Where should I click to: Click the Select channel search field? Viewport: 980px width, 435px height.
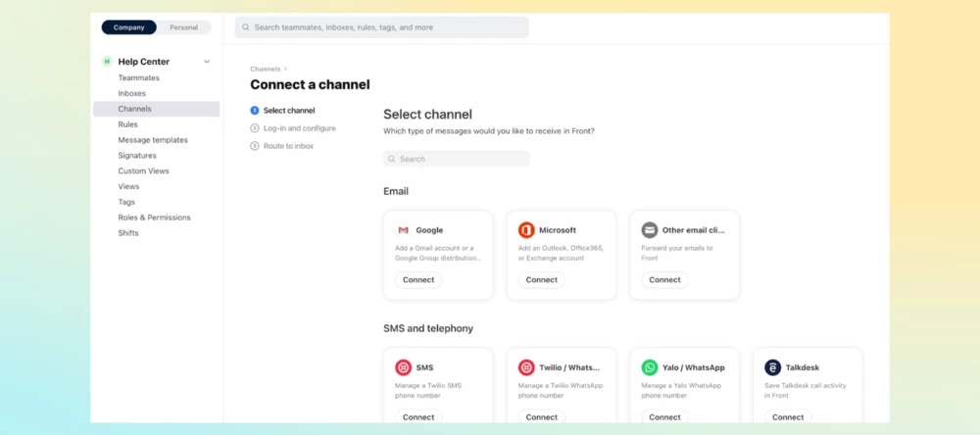[x=457, y=159]
